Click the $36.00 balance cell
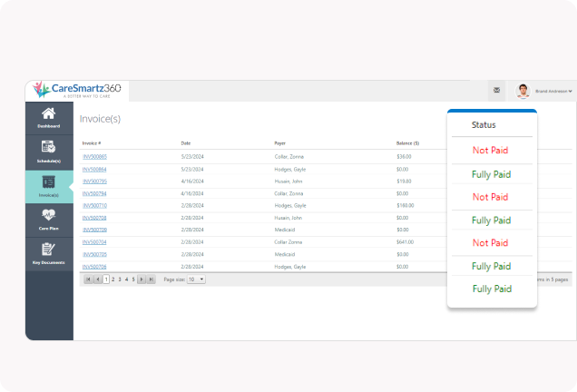Screen dimensions: 577x392 click(x=404, y=157)
